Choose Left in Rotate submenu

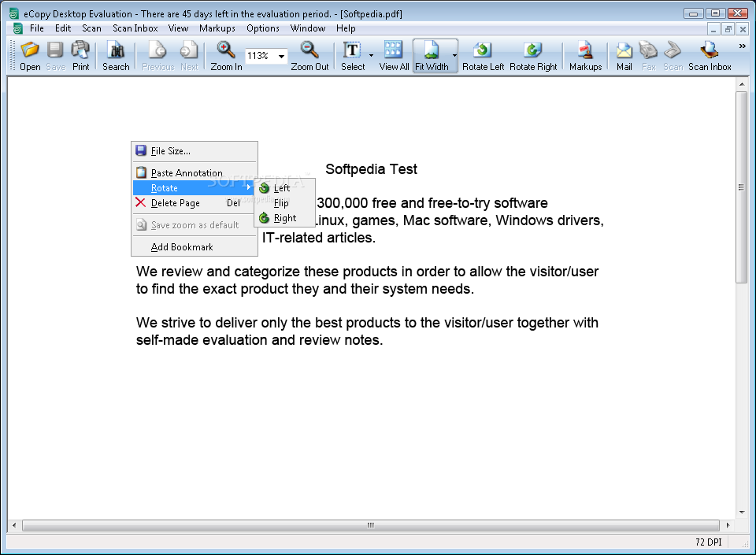[284, 188]
